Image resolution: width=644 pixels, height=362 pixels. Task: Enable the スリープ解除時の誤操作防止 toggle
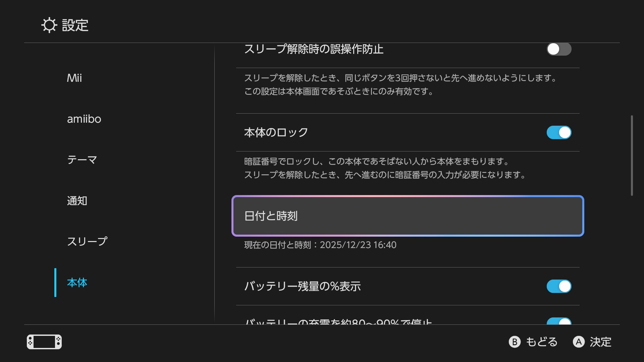pos(558,49)
